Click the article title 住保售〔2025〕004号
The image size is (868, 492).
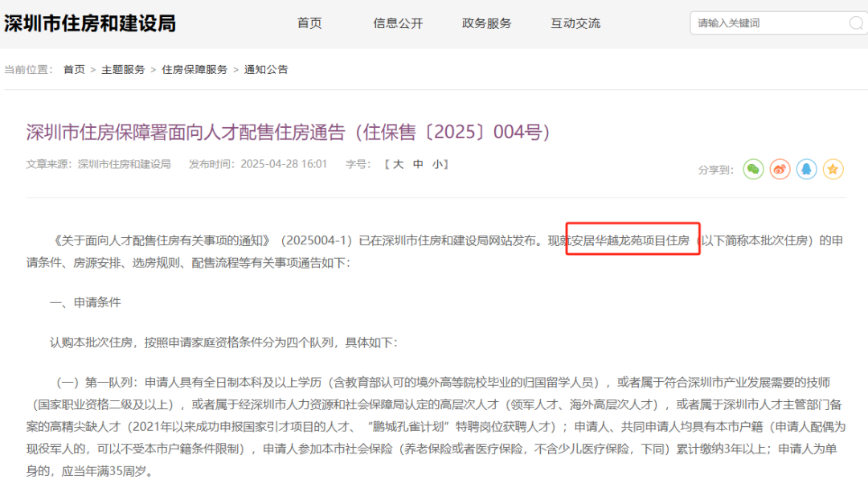[289, 132]
